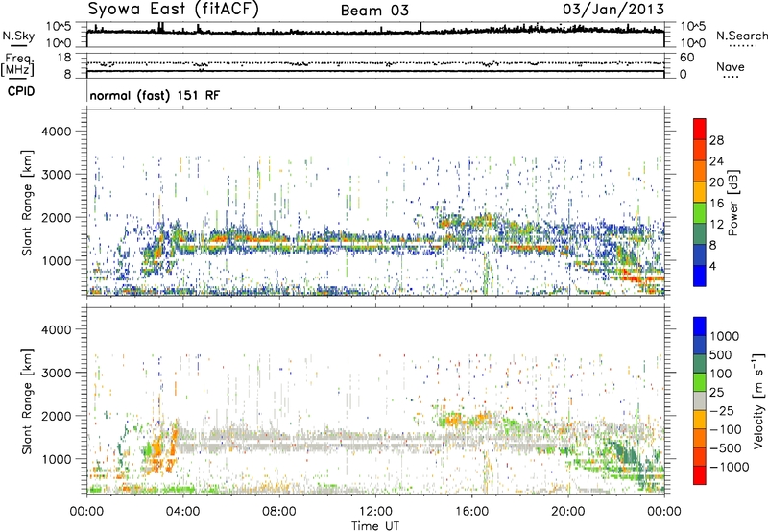
Task: Pick the yellow 16–20 dB power colorbar segment
Action: 700,192
